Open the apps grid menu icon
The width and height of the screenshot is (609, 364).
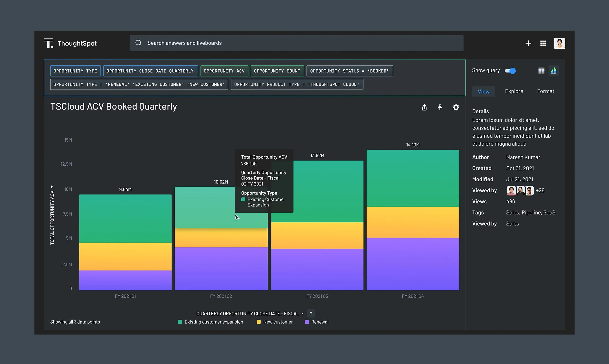pyautogui.click(x=543, y=43)
